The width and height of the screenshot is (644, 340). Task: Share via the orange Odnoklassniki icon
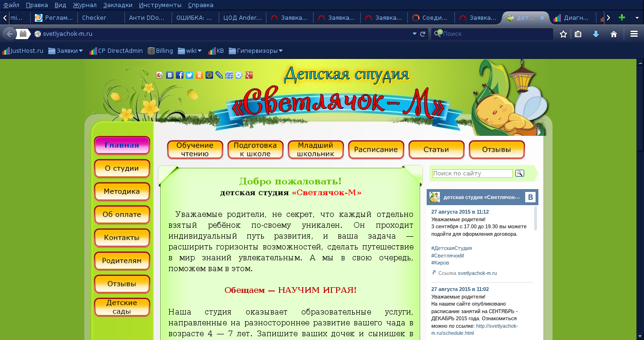pos(199,75)
